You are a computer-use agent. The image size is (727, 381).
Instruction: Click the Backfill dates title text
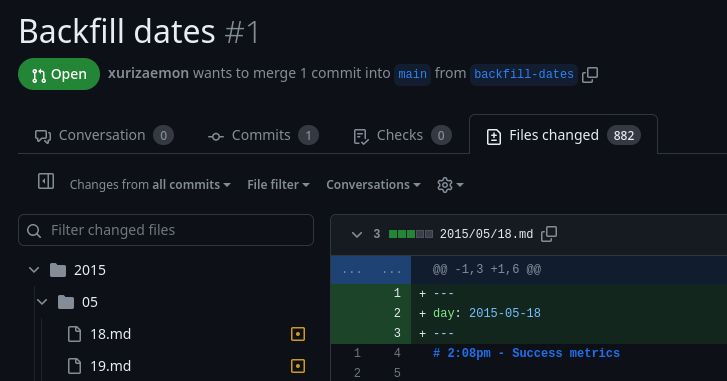(117, 32)
